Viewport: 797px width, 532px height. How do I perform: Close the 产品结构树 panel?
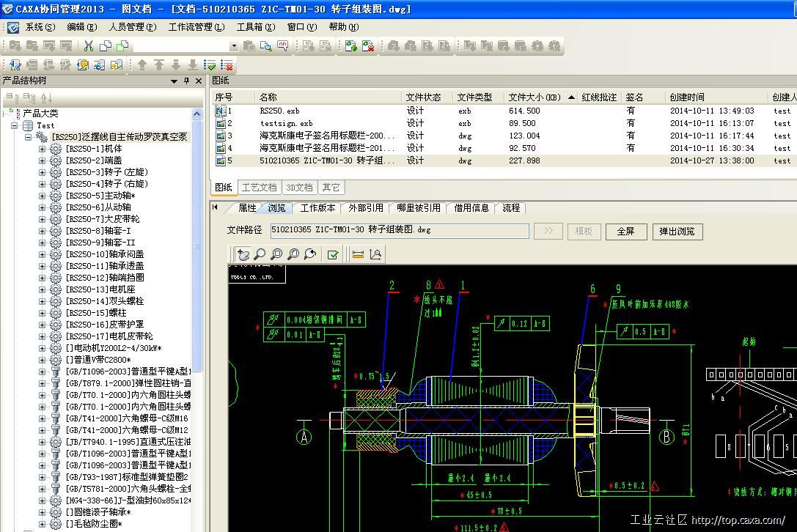pos(199,81)
